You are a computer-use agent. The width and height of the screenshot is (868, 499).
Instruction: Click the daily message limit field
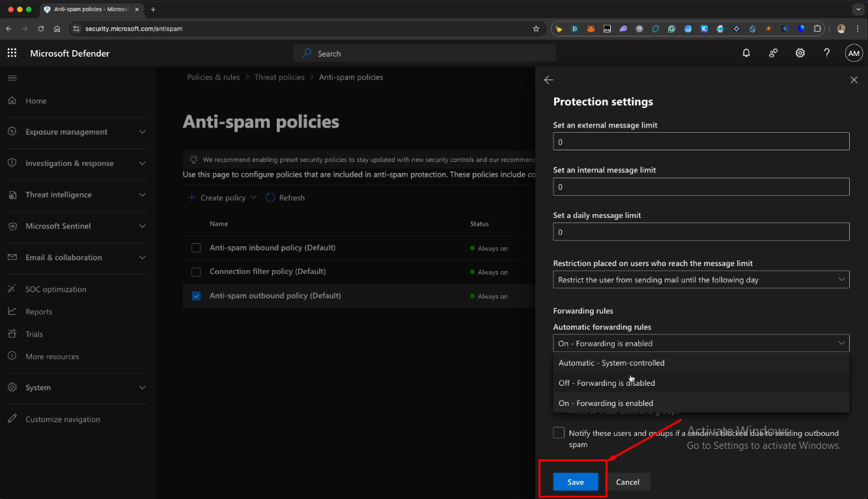point(701,232)
